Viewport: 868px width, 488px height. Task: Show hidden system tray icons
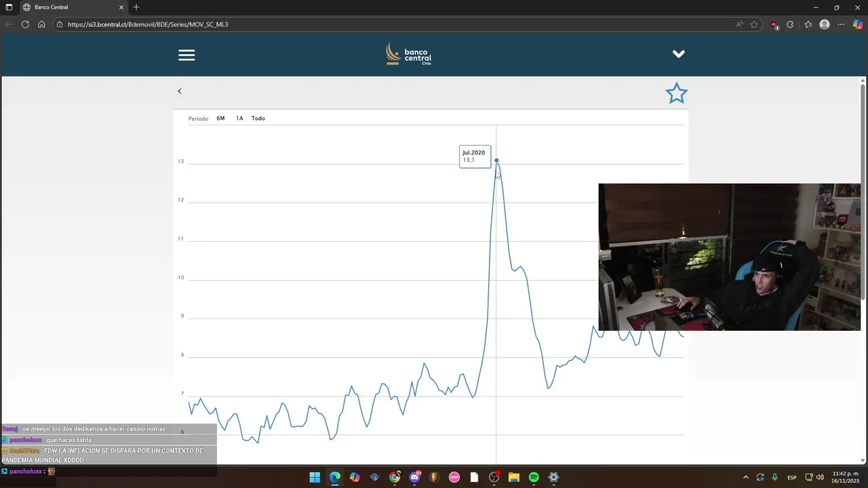746,477
